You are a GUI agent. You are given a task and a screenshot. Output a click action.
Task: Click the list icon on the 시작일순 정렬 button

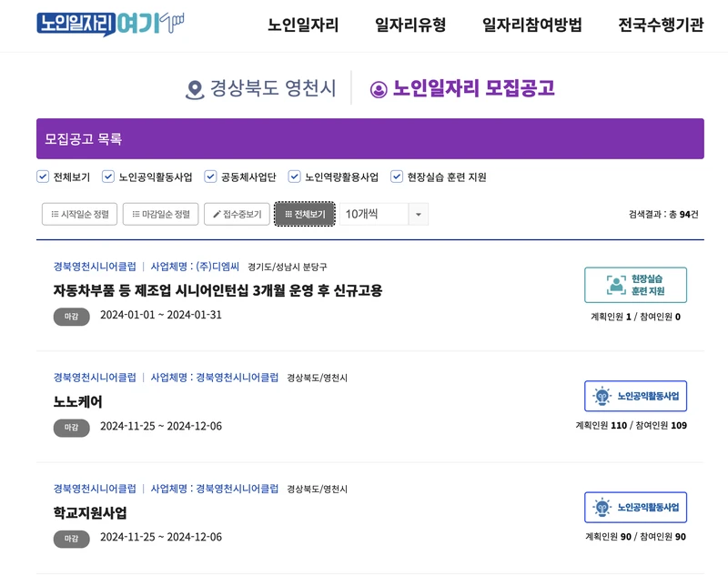(54, 213)
